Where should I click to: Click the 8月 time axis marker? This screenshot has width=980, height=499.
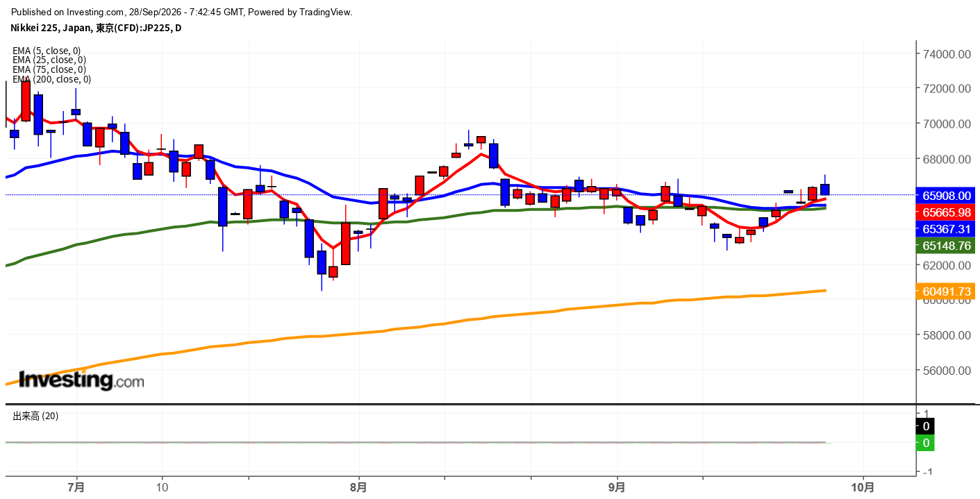click(x=359, y=487)
